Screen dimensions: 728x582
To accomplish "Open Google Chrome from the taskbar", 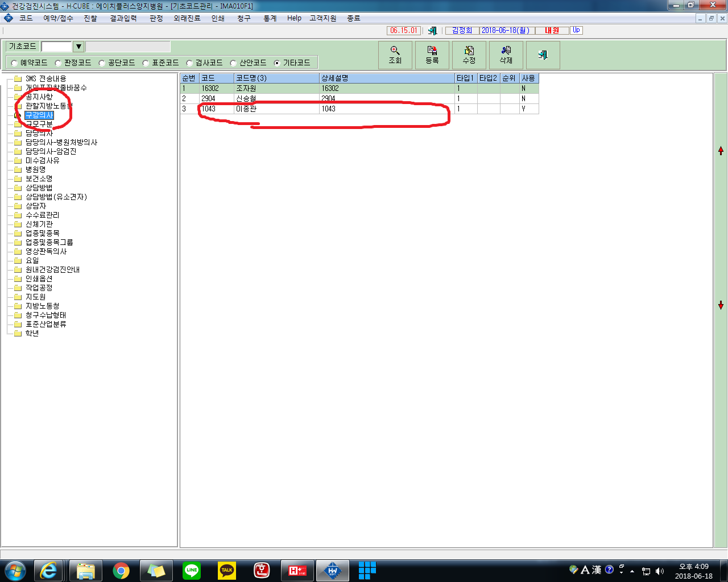I will 121,570.
